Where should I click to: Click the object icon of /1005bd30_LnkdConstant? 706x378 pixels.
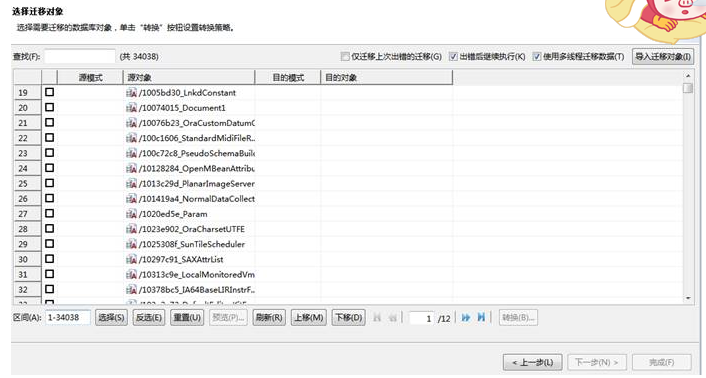click(131, 93)
